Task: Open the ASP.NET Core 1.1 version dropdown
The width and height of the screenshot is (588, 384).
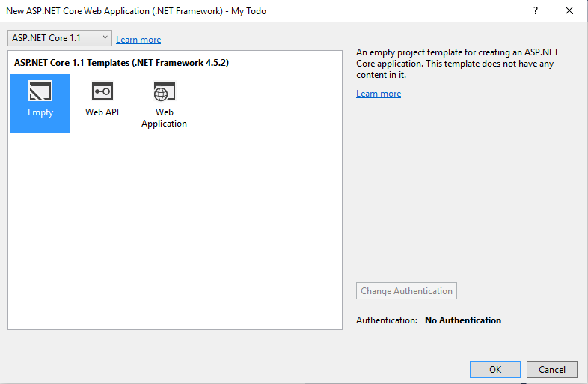Action: [x=60, y=38]
